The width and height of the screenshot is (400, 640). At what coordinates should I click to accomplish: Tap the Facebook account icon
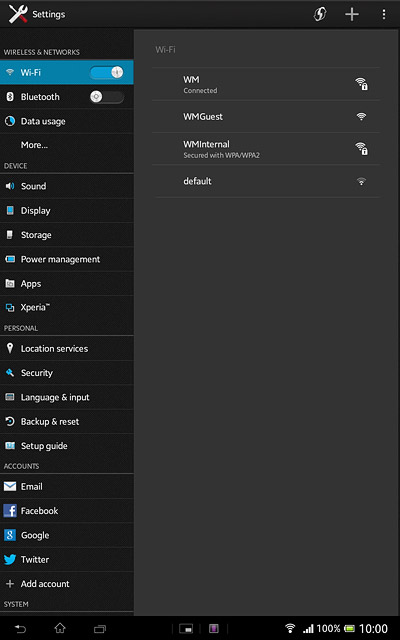point(10,511)
